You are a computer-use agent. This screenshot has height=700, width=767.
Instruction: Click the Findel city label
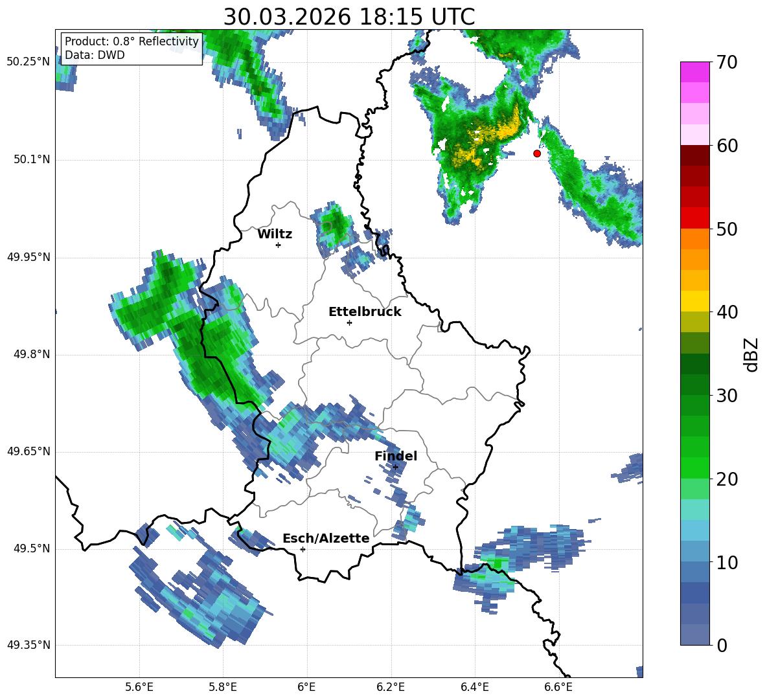(x=396, y=456)
